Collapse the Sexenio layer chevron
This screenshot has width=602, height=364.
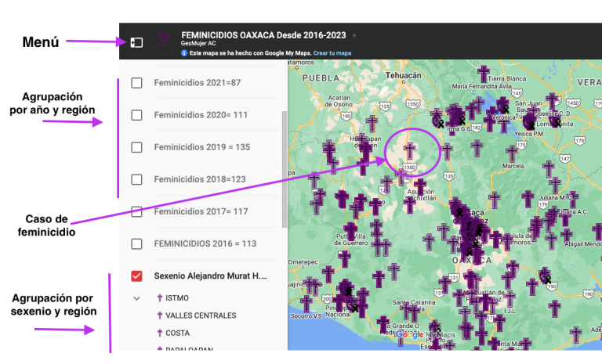[136, 298]
